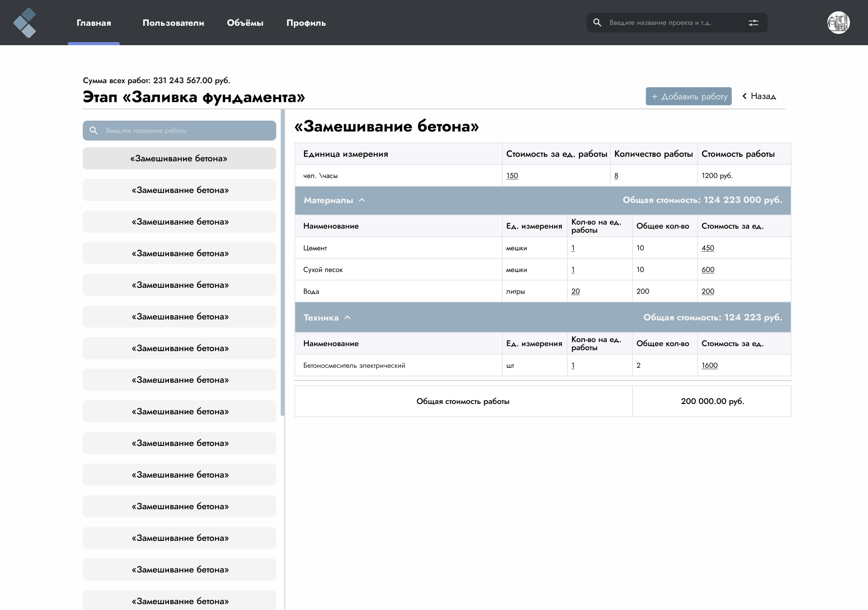Open the Объёмы tab
Viewport: 868px width, 610px height.
(x=245, y=23)
